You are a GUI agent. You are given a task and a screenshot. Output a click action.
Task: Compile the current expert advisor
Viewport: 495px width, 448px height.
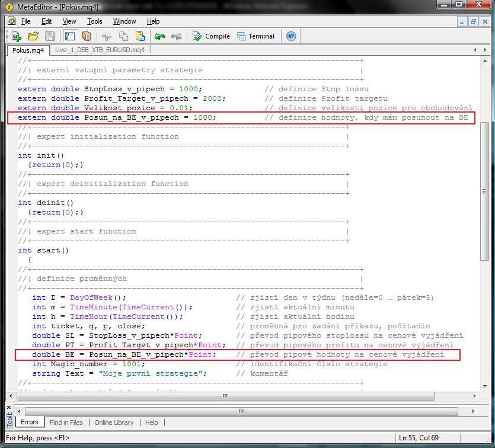coord(211,36)
